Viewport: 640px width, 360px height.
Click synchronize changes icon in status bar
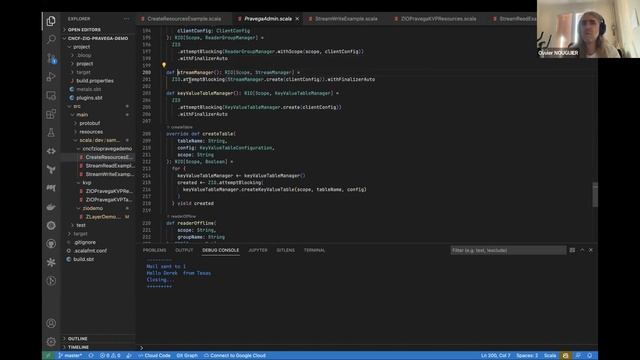tap(91, 356)
